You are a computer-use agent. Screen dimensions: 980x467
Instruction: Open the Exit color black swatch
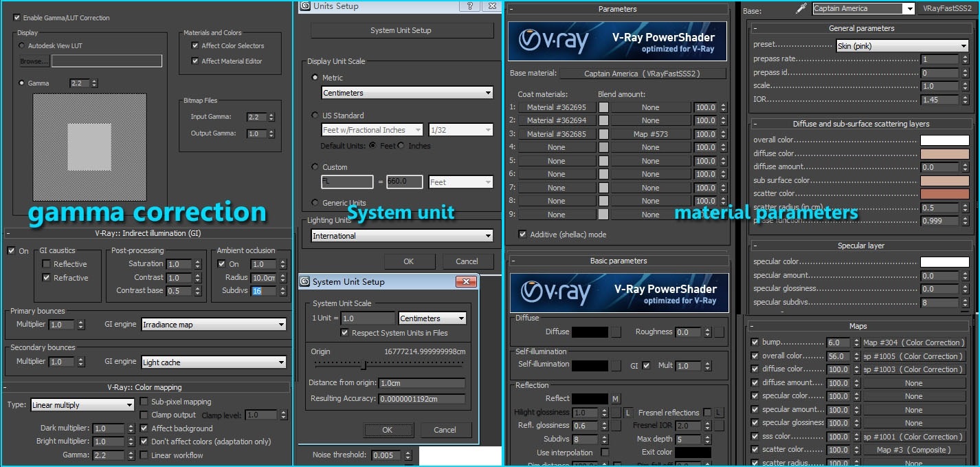coord(693,453)
